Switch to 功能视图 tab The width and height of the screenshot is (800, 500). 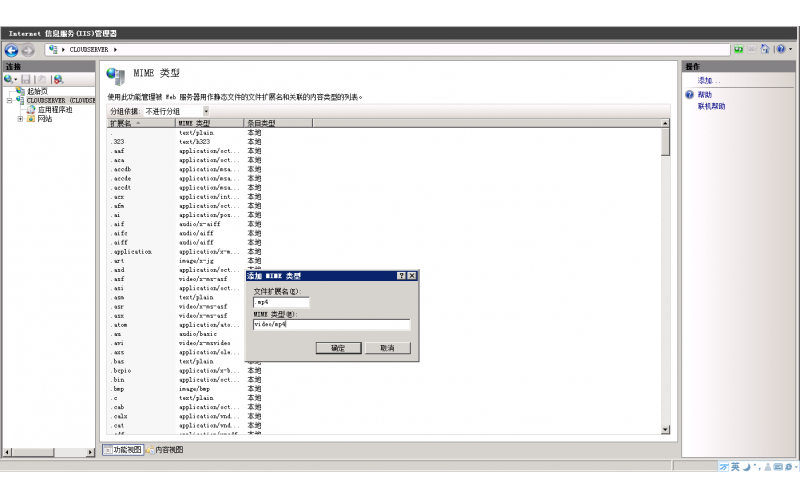[124, 450]
